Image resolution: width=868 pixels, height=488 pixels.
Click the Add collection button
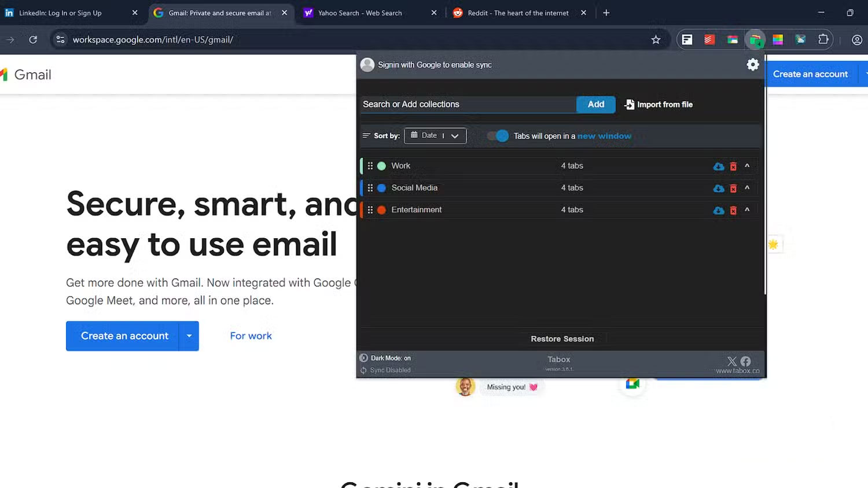click(595, 104)
